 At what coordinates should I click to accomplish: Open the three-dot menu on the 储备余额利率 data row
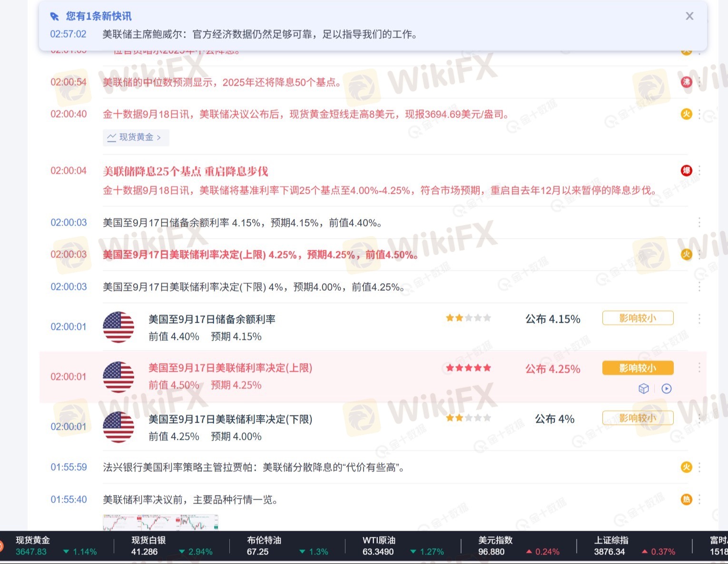[699, 319]
